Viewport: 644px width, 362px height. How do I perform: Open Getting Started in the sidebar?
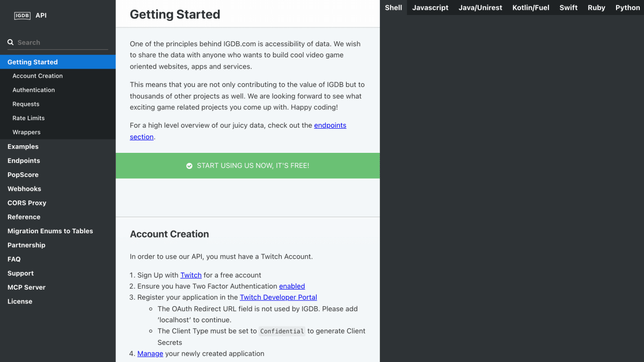(x=57, y=62)
